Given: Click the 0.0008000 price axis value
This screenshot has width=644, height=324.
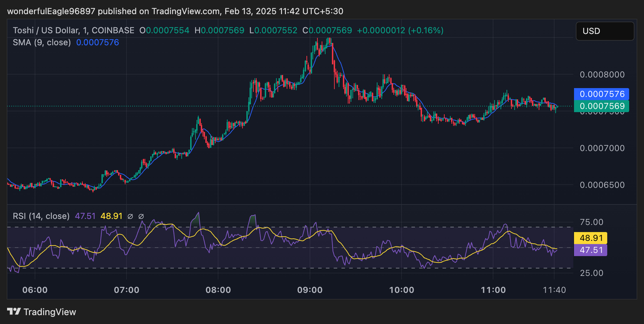Looking at the screenshot, I should click(x=602, y=74).
